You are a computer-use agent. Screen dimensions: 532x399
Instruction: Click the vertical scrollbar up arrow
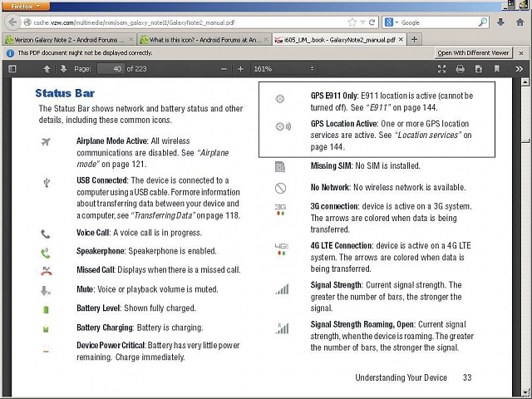(525, 81)
